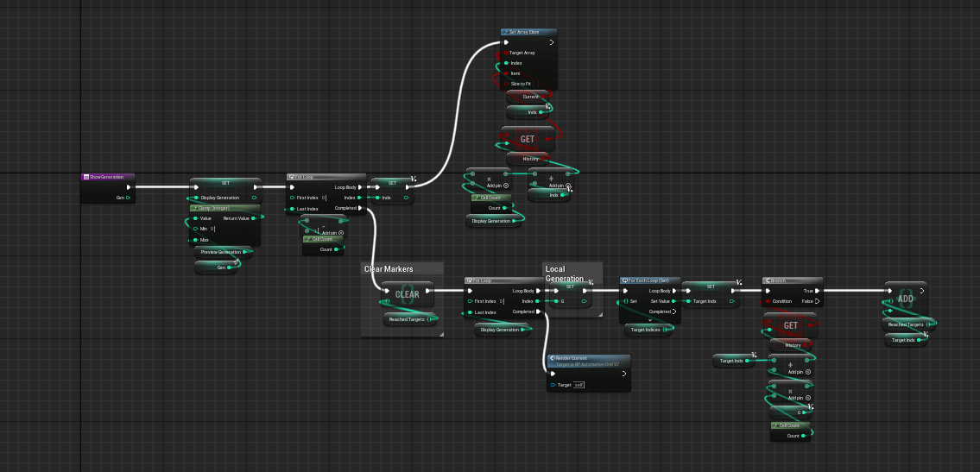980x472 pixels.
Task: Click the Target self field on Render Current
Action: point(579,385)
